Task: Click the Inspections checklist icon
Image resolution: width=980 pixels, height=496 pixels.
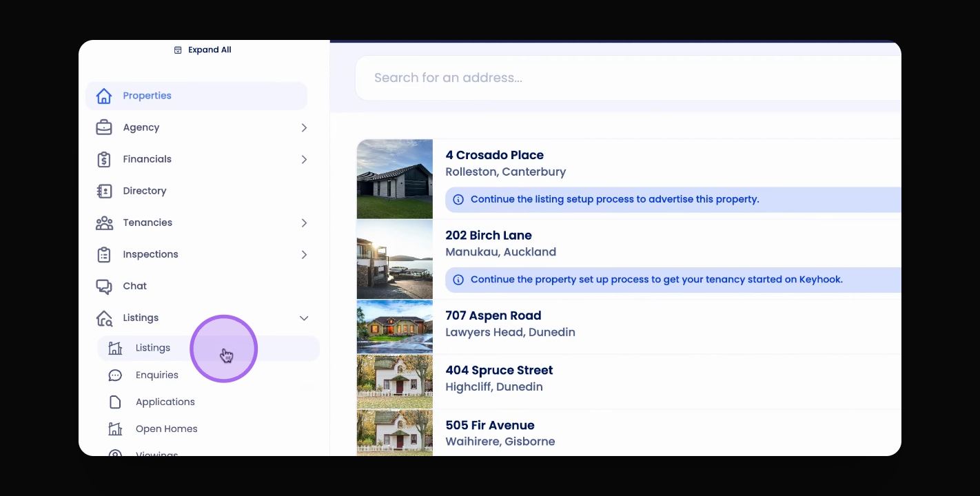Action: tap(104, 254)
